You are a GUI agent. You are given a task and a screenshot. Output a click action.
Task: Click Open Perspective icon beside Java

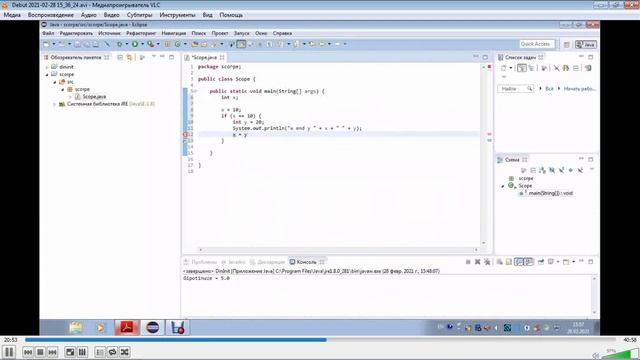coord(567,44)
